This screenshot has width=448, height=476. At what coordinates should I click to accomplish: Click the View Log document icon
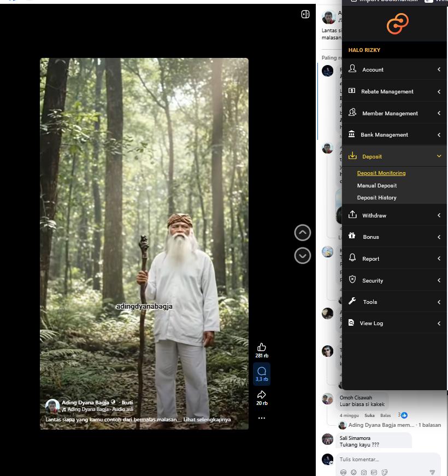[x=351, y=322]
